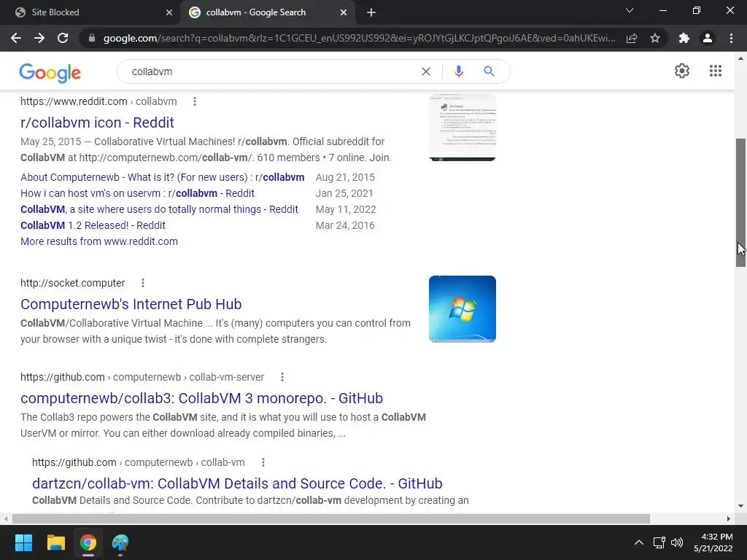Screen dimensions: 747x560
Task: Open computernewb/collab3 GitHub result
Action: click(x=201, y=398)
